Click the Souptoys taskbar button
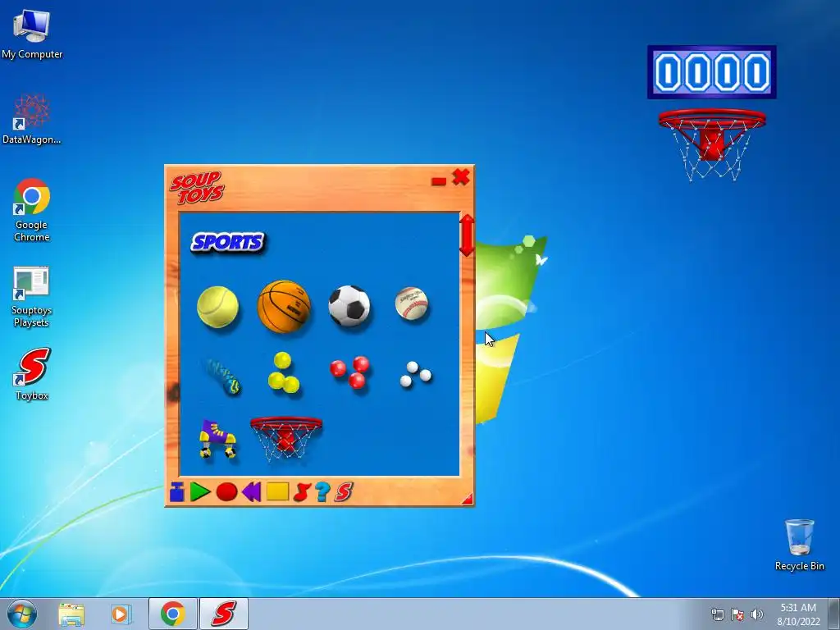Screen dimensions: 840x630 [x=224, y=614]
